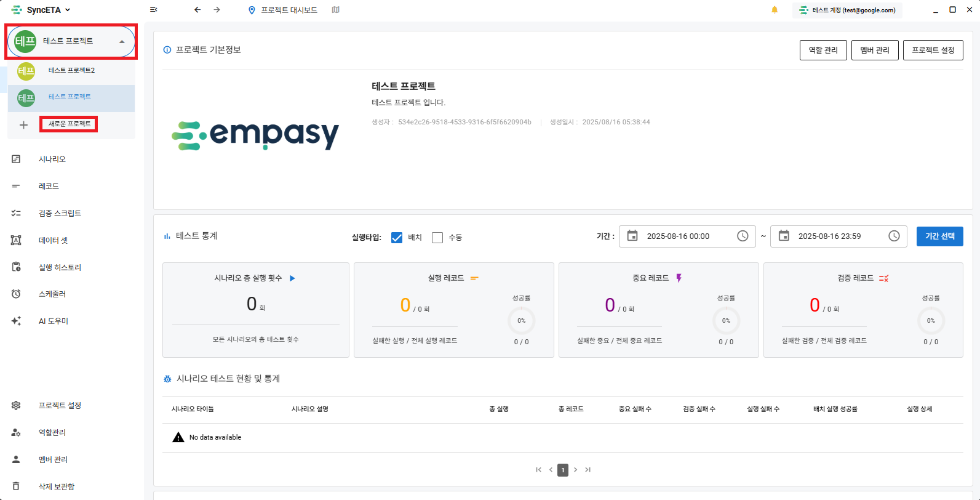Click the info icon by 프로젝트 기본정보
980x500 pixels.
[x=167, y=50]
